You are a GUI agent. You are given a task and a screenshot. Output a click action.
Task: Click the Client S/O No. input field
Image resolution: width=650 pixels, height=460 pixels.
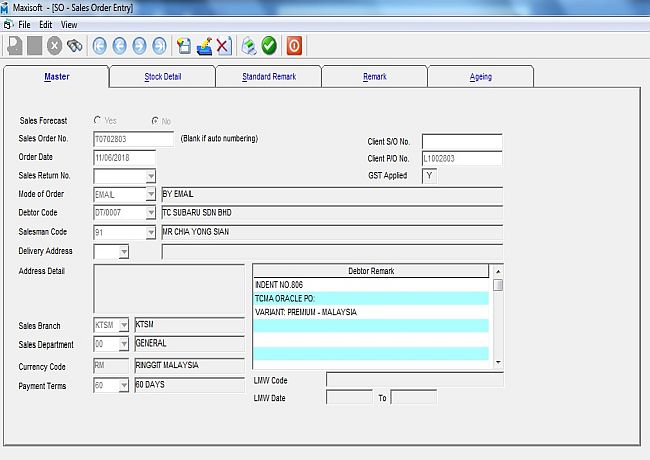coord(461,141)
